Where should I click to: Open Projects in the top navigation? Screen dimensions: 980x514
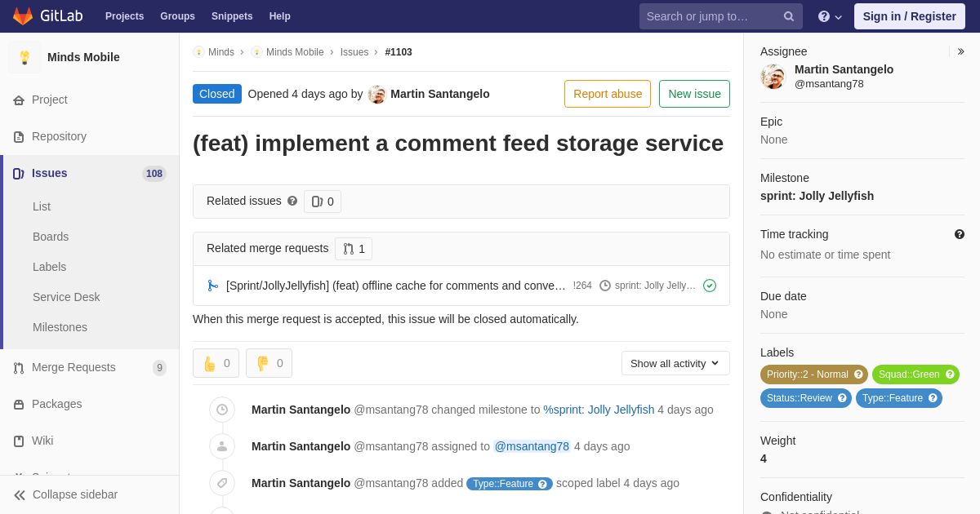[x=124, y=16]
